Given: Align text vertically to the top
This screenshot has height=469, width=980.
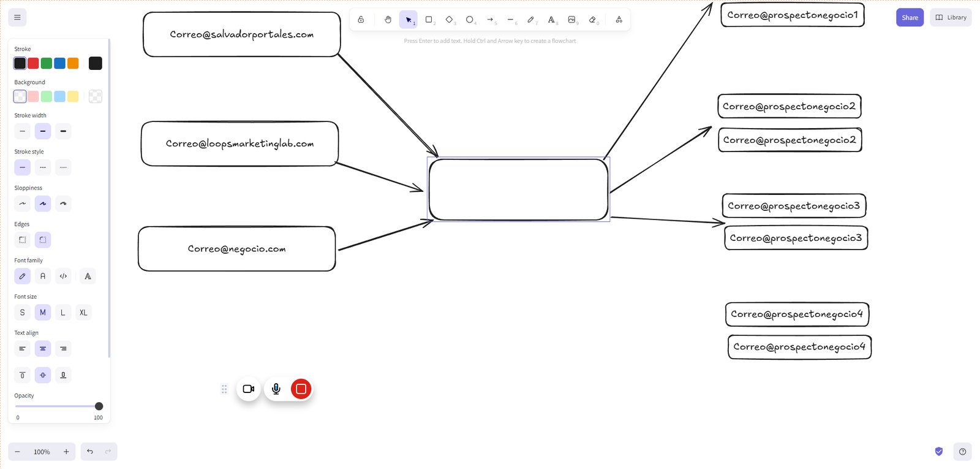Looking at the screenshot, I should coord(23,375).
